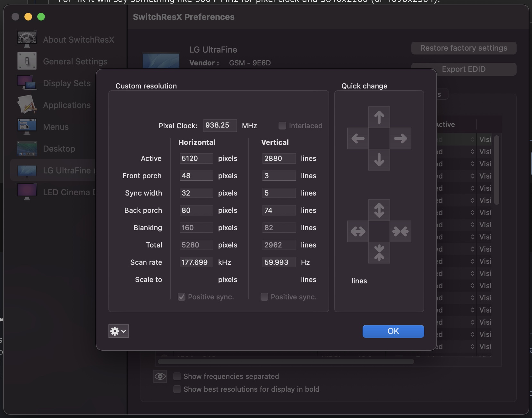Click the Horizontal Back porch field
The image size is (532, 418).
(196, 210)
